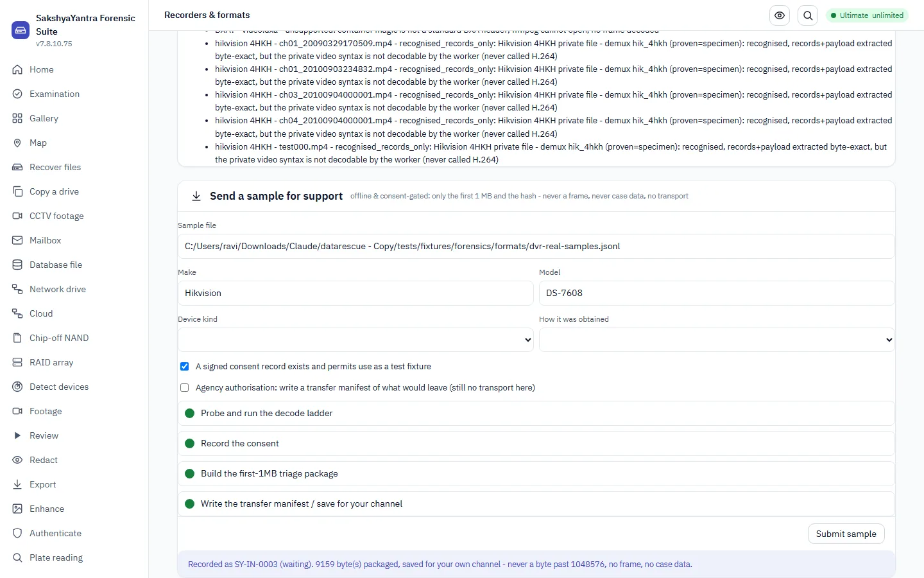The width and height of the screenshot is (924, 578).
Task: Click the Make field containing Hikvision
Action: tap(355, 293)
